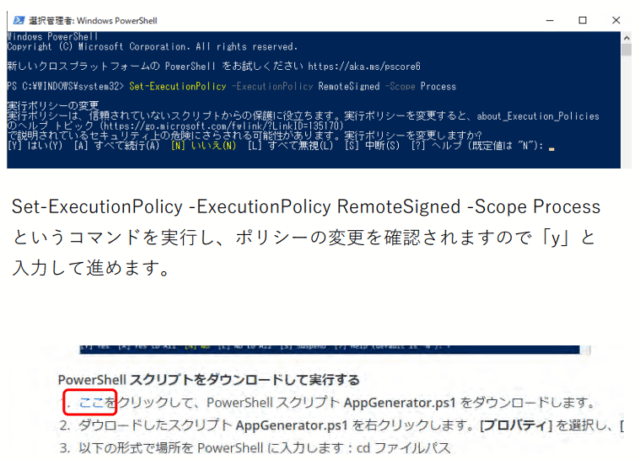Maximize the Windows PowerShell window
This screenshot has width=640, height=460.
(x=582, y=19)
